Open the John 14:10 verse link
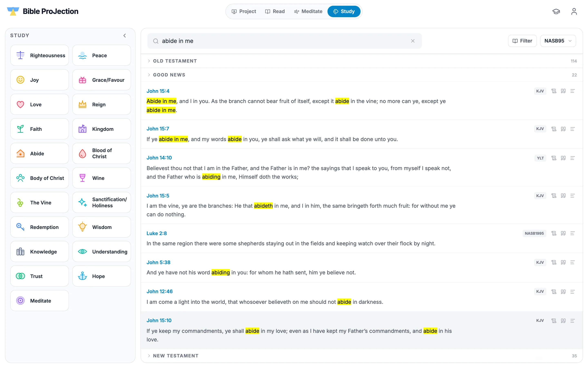The width and height of the screenshot is (588, 368). 159,158
